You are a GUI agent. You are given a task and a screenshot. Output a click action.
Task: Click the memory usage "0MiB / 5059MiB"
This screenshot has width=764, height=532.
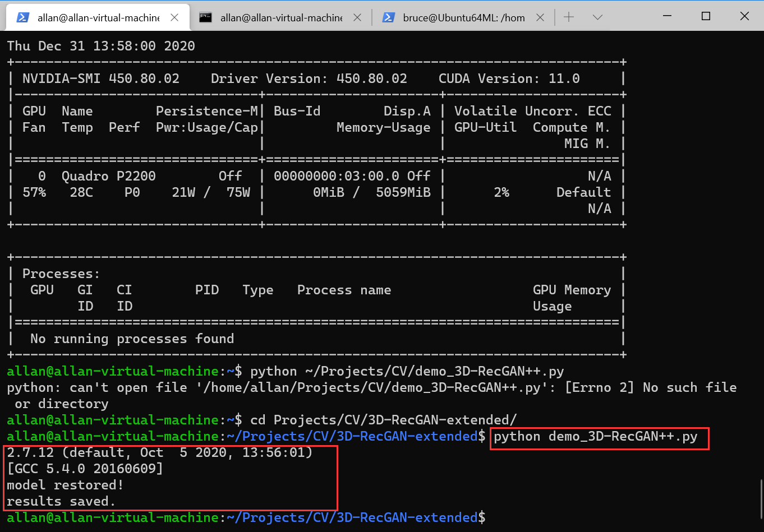(x=372, y=192)
